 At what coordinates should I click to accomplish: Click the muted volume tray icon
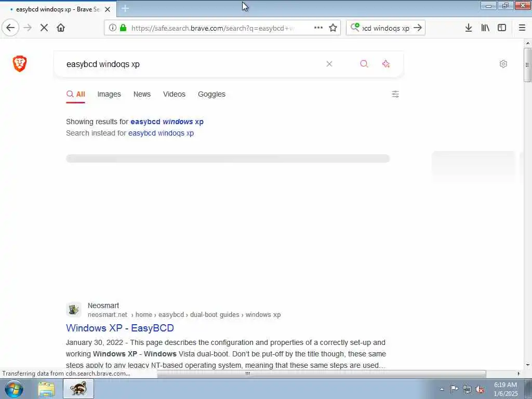coord(480,389)
